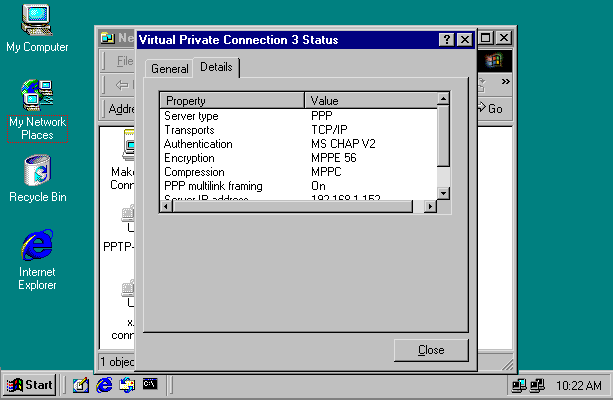This screenshot has width=613, height=400.
Task: Launch Internet Explorer from desktop
Action: (37, 246)
